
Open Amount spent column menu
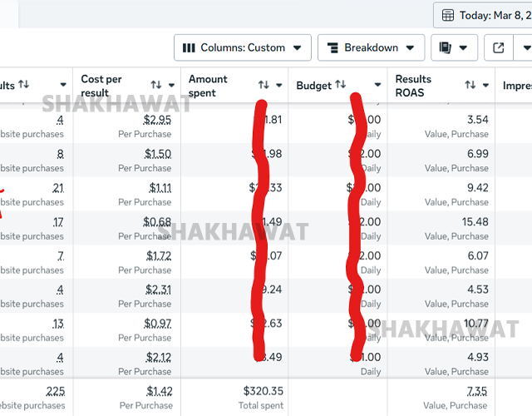279,85
